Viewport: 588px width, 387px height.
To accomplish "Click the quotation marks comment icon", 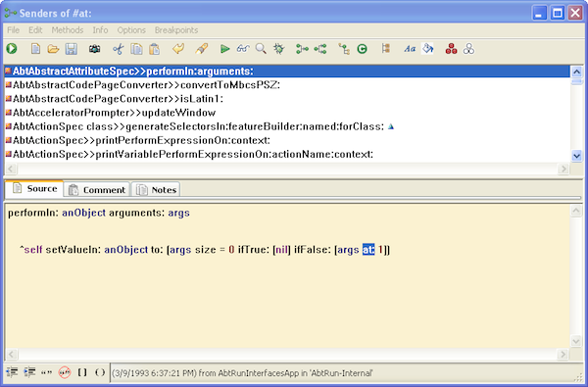I will coord(46,372).
